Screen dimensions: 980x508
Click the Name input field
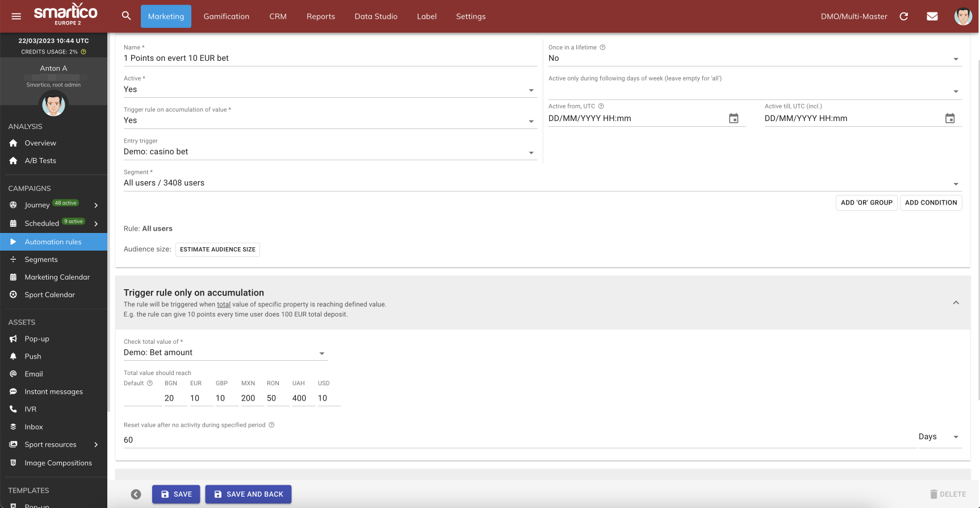329,58
